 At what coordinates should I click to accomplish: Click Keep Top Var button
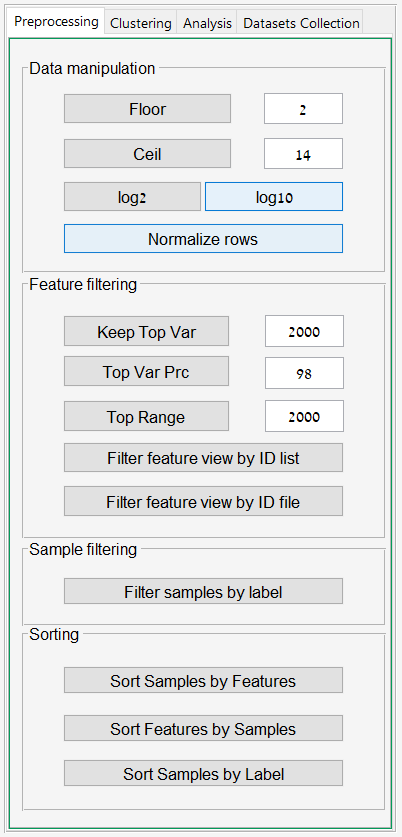coord(146,331)
